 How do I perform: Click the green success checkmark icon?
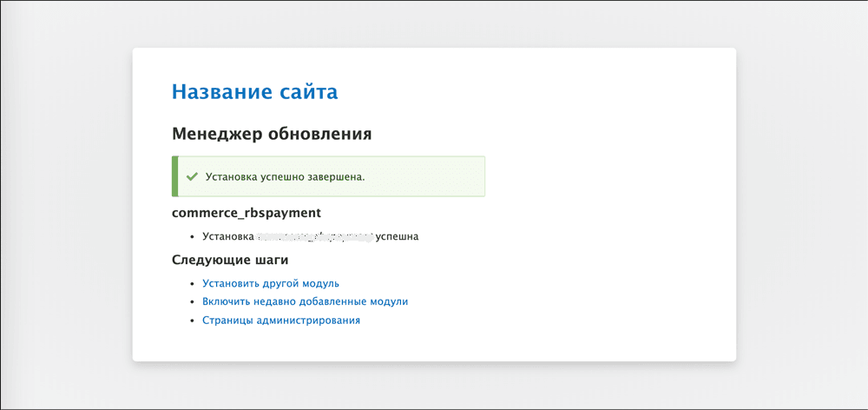point(192,176)
